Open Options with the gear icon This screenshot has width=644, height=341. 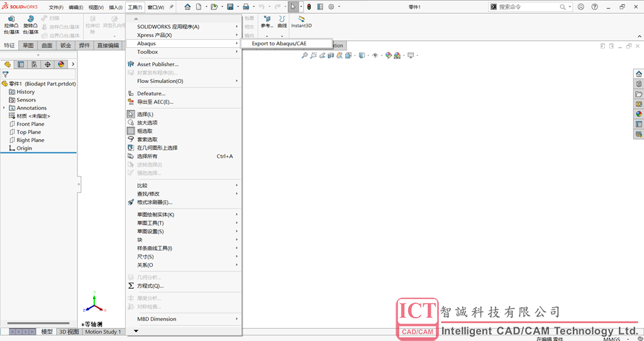point(331,7)
